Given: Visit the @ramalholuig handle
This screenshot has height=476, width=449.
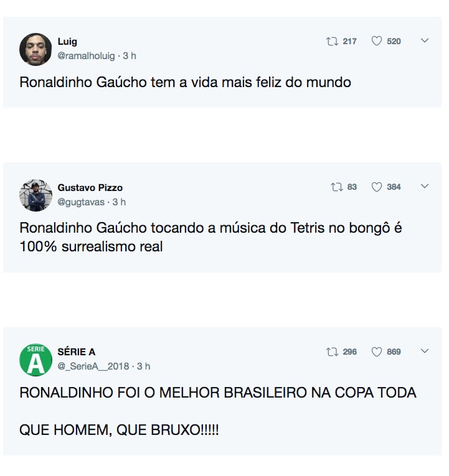Looking at the screenshot, I should 86,56.
